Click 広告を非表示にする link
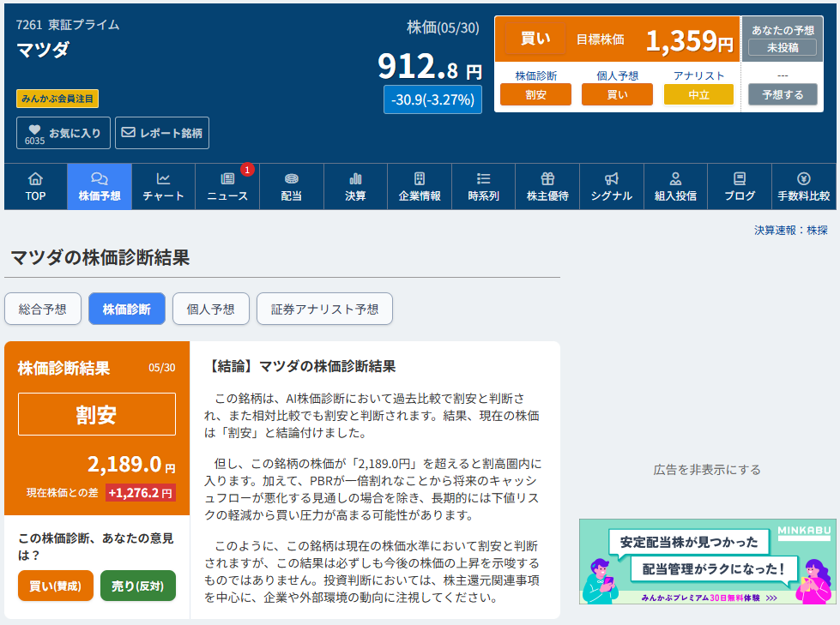This screenshot has height=625, width=840. (707, 470)
